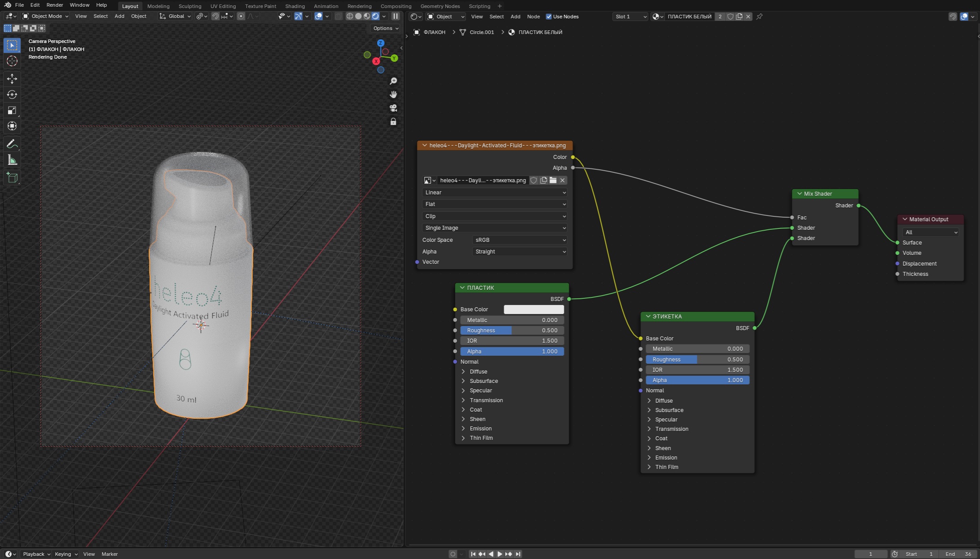Screen dimensions: 980x559
Task: Toggle snapping magnet in viewport header
Action: tap(215, 16)
